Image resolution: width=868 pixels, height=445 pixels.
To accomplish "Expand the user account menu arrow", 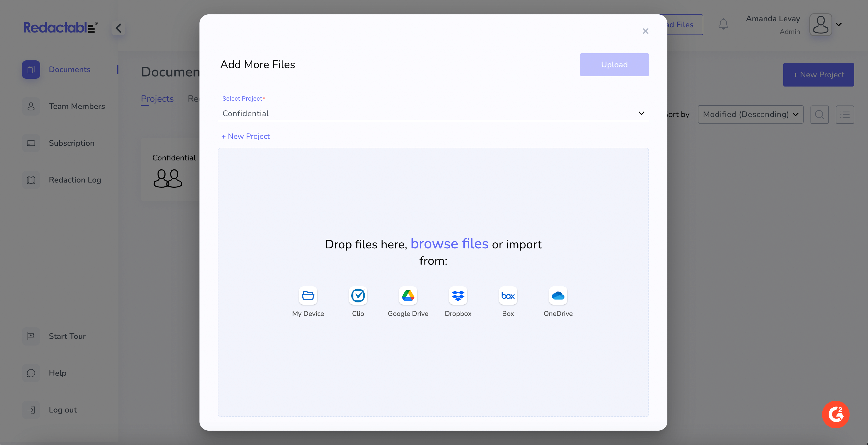I will click(839, 24).
